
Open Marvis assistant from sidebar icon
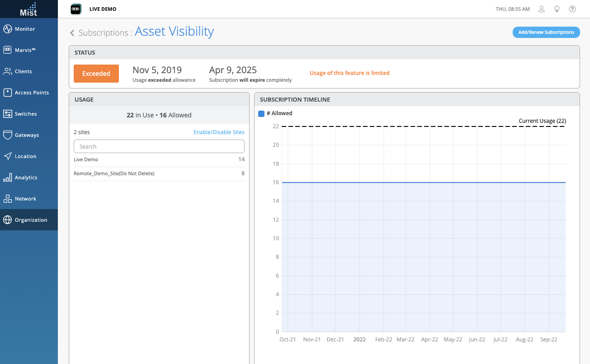(7, 50)
